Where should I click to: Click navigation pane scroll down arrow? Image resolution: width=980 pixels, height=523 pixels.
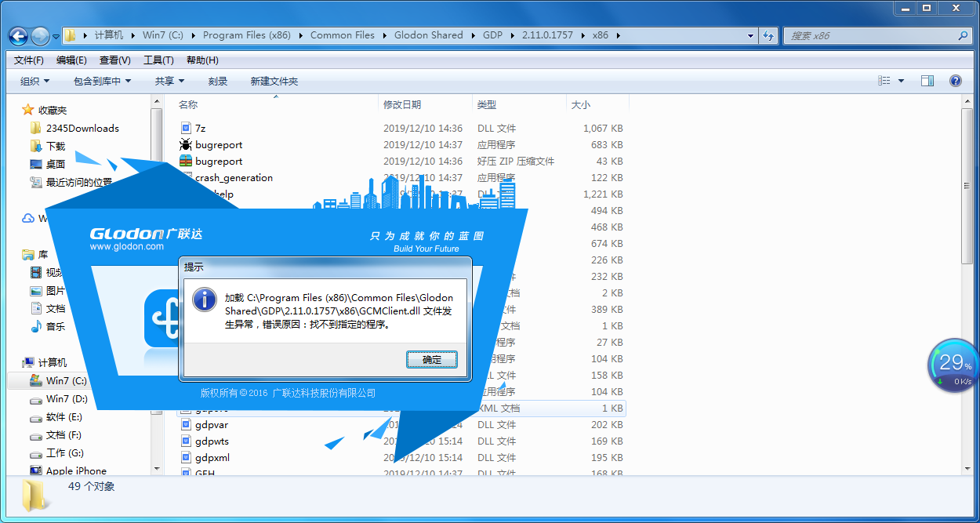[157, 469]
